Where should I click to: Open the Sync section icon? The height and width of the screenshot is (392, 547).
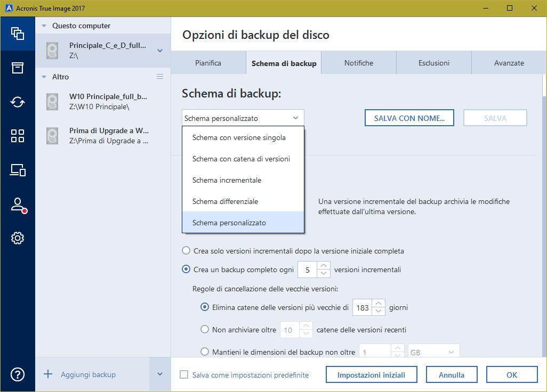click(17, 102)
